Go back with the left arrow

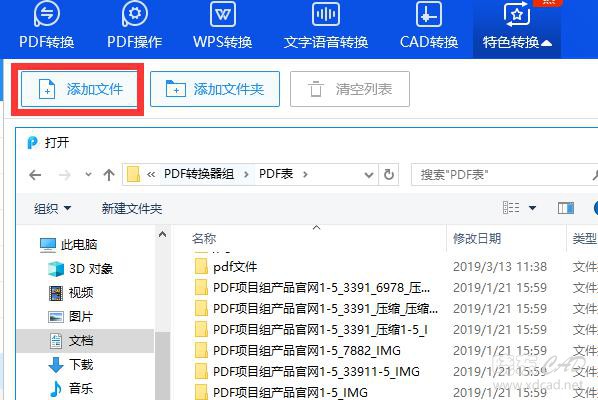35,175
